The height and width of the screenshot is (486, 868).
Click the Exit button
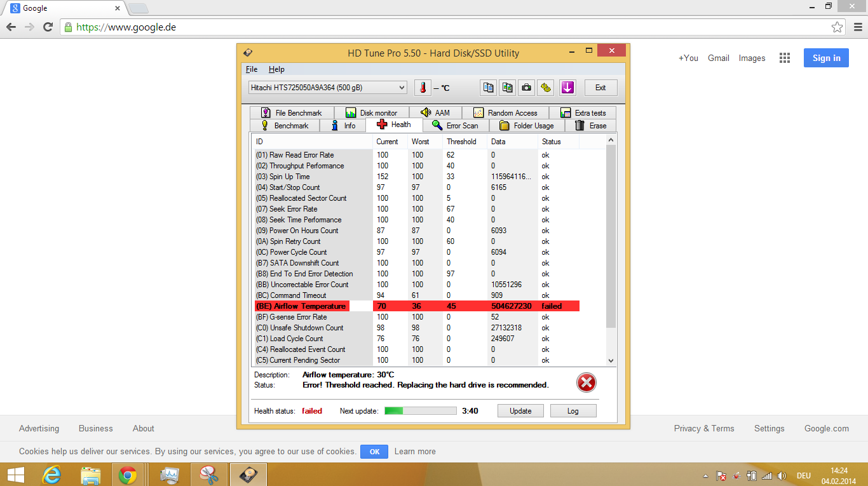coord(600,88)
